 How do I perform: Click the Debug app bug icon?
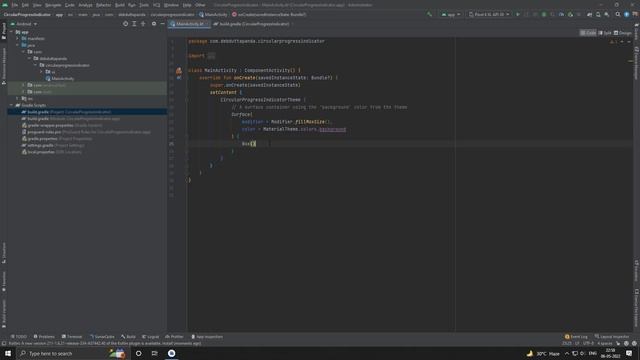[x=544, y=14]
